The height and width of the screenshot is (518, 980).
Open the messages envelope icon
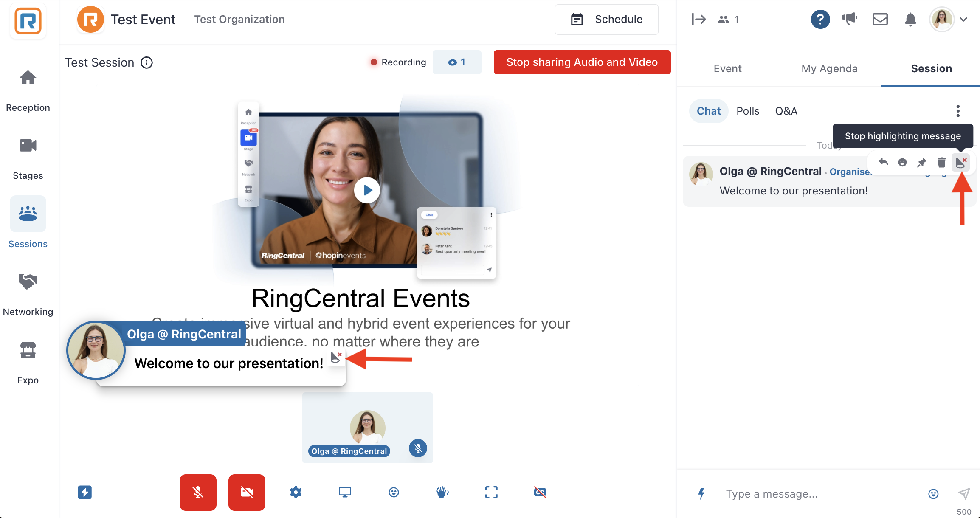(880, 19)
